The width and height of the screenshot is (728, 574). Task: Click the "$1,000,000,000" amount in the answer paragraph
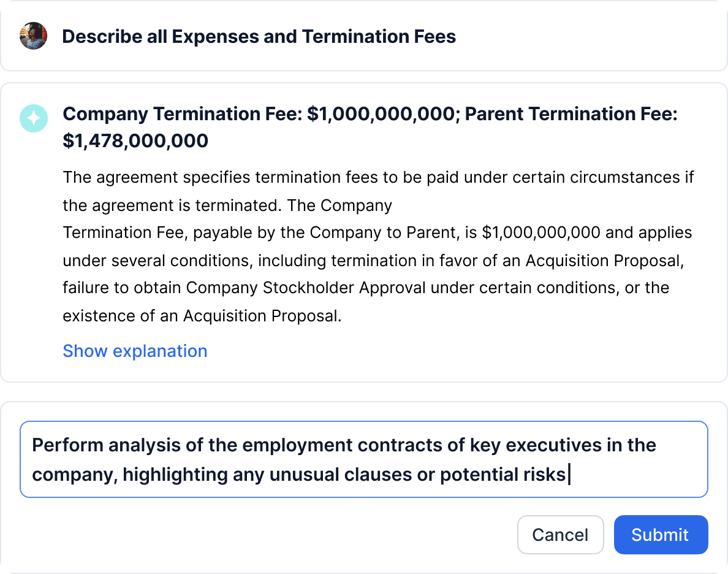coord(558,233)
